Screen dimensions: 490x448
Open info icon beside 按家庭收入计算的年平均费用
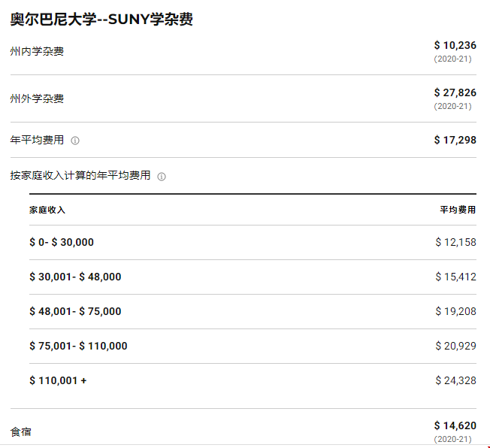(162, 177)
